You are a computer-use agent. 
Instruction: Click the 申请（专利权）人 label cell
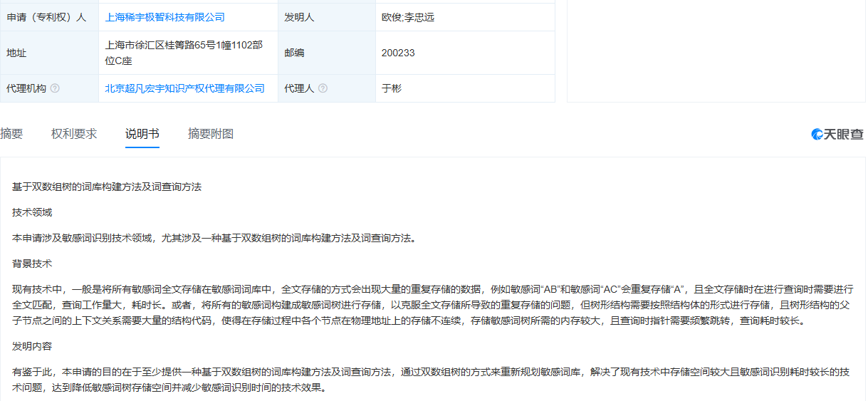click(x=46, y=17)
